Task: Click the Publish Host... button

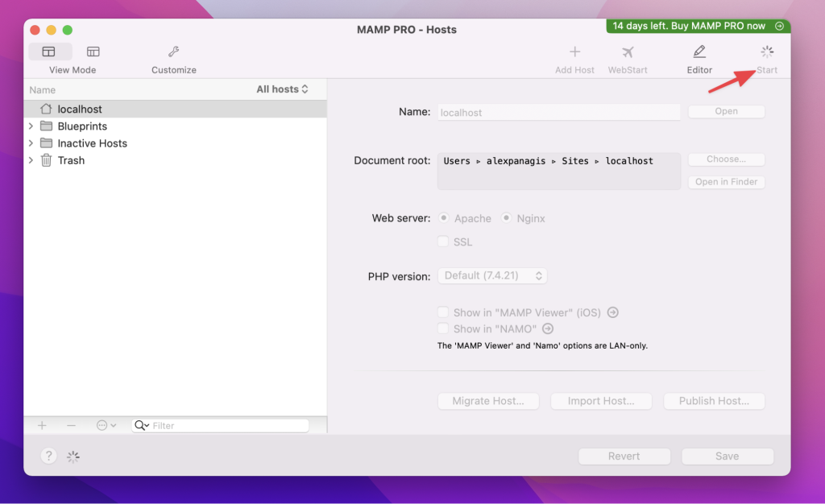Action: [714, 401]
